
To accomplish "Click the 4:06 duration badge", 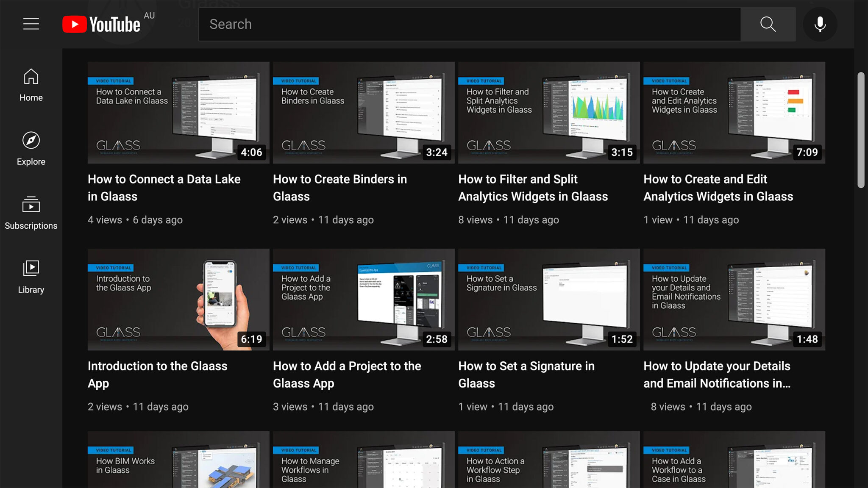I will pyautogui.click(x=252, y=152).
